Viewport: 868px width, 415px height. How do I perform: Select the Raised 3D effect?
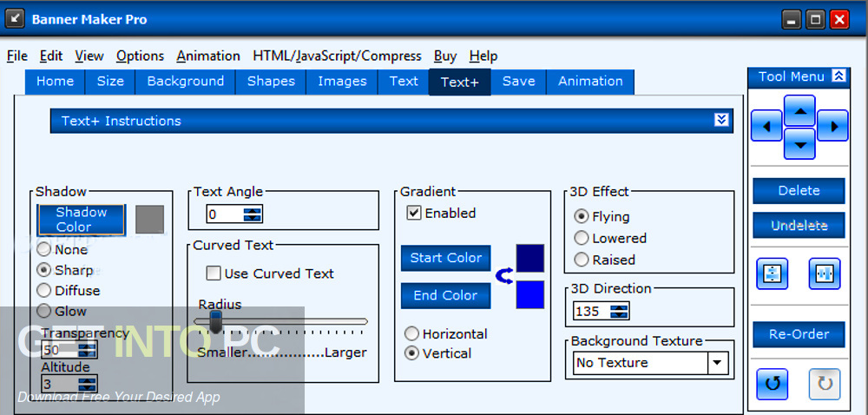pos(582,260)
